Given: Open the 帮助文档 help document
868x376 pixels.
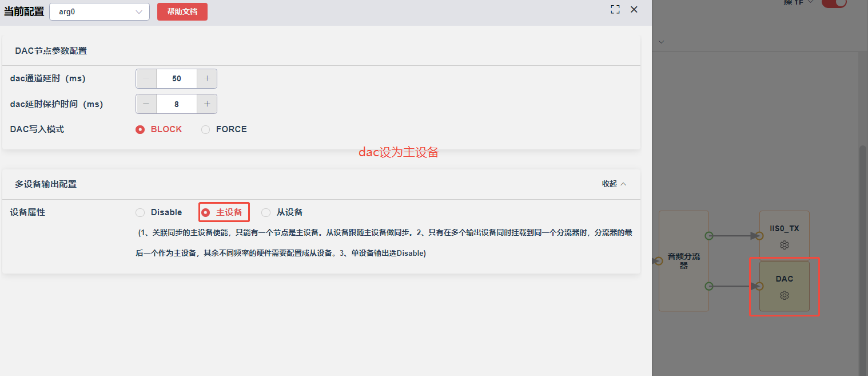Looking at the screenshot, I should (x=182, y=11).
